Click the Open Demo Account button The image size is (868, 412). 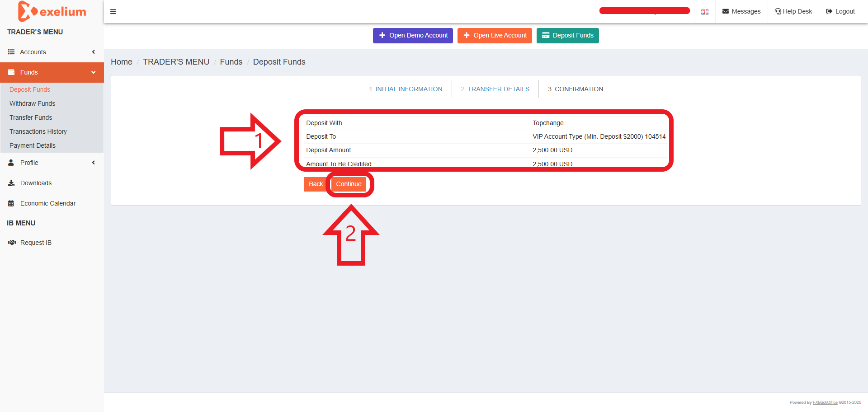tap(413, 36)
